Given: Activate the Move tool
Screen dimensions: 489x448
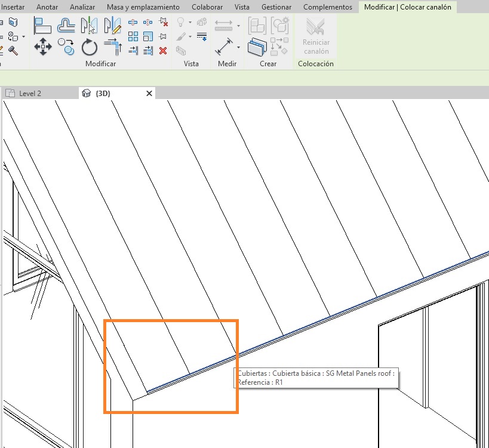Looking at the screenshot, I should point(43,46).
